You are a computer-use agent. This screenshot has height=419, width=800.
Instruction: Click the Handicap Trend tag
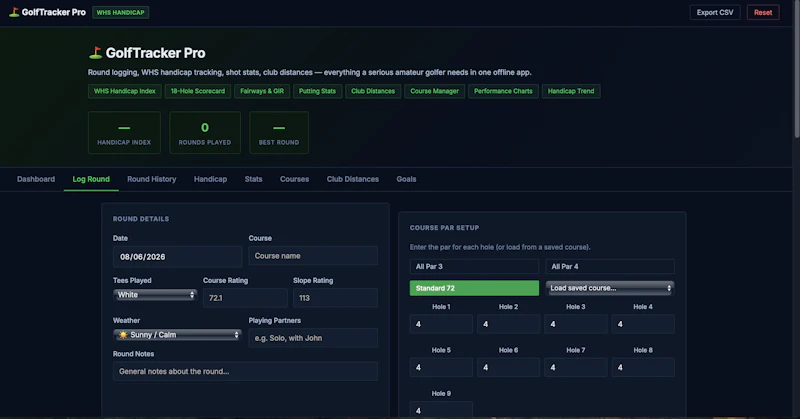click(x=571, y=91)
